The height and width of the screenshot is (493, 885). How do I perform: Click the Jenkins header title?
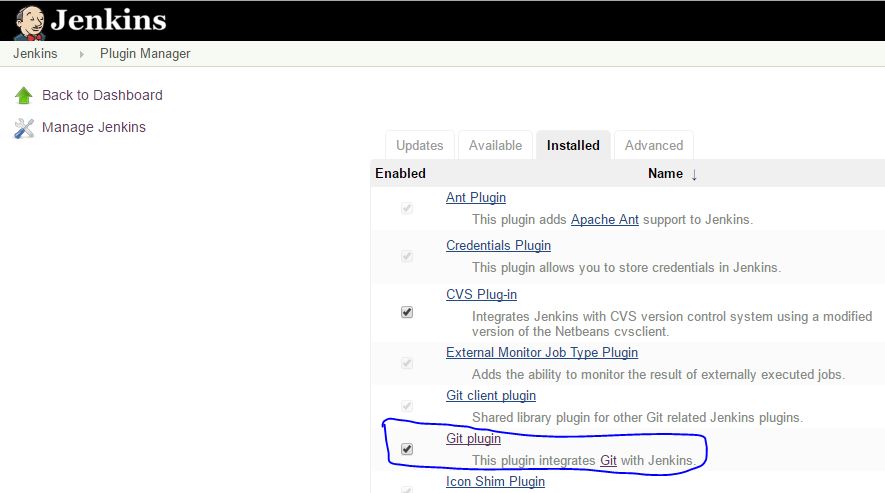108,20
